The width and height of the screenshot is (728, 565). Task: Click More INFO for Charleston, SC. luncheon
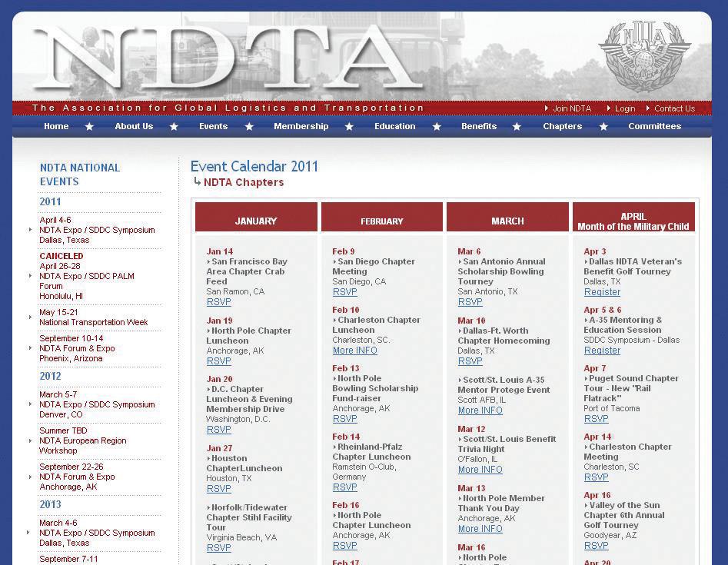[354, 351]
